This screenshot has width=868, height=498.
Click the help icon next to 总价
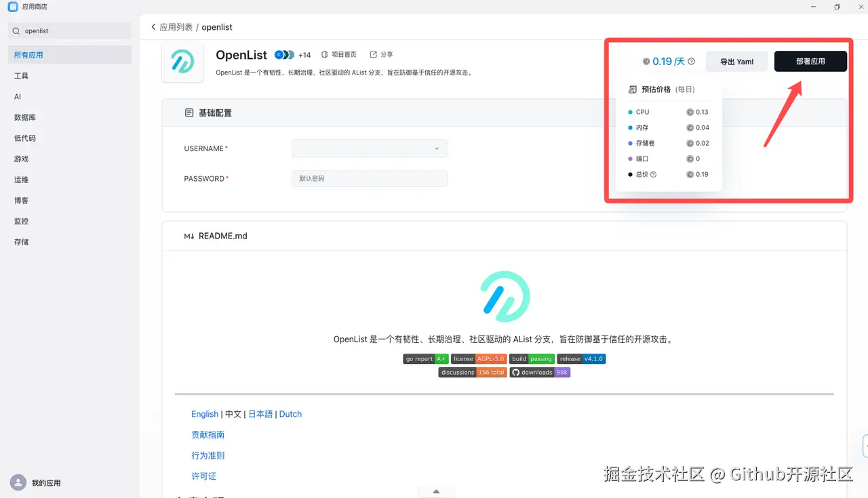tap(654, 175)
